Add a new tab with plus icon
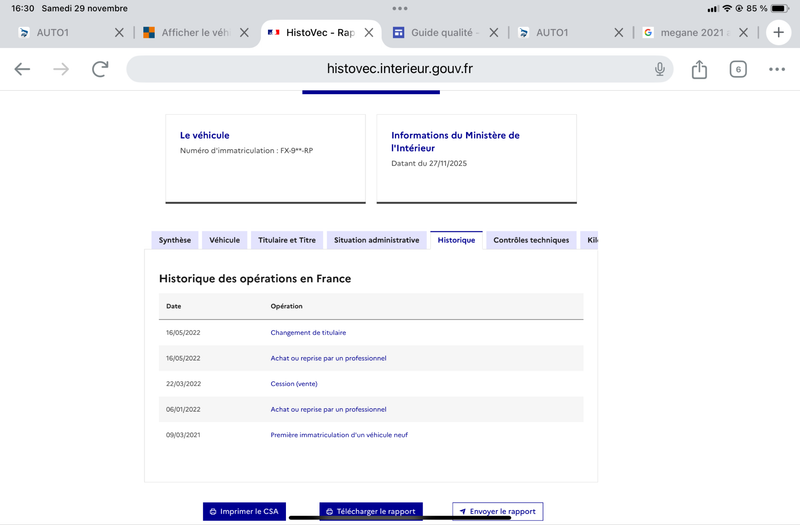 click(778, 32)
